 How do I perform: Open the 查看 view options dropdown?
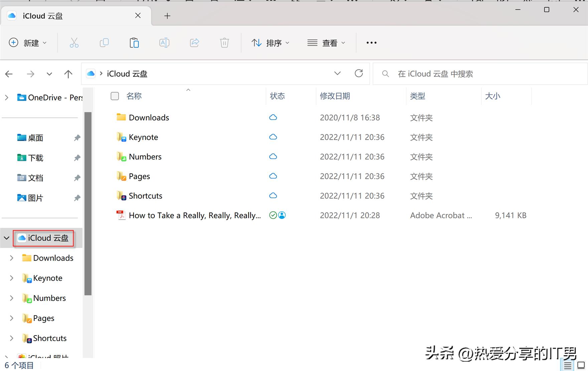pos(326,43)
